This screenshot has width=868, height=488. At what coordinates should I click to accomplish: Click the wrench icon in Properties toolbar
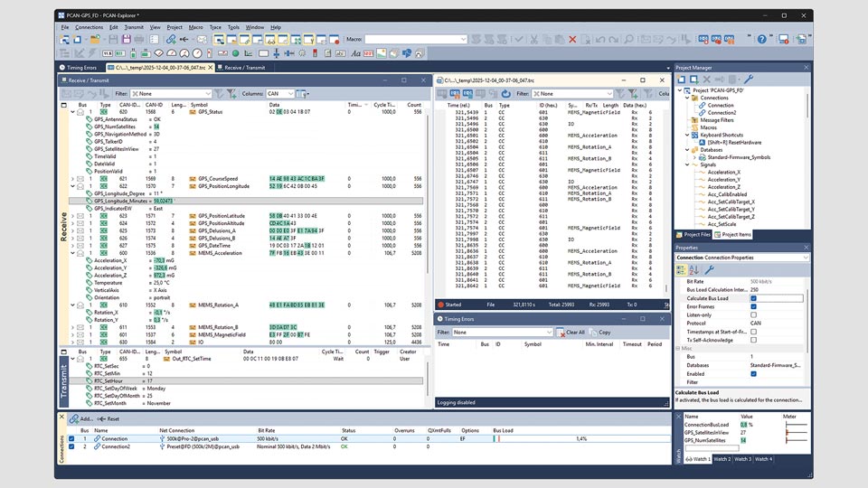point(709,270)
